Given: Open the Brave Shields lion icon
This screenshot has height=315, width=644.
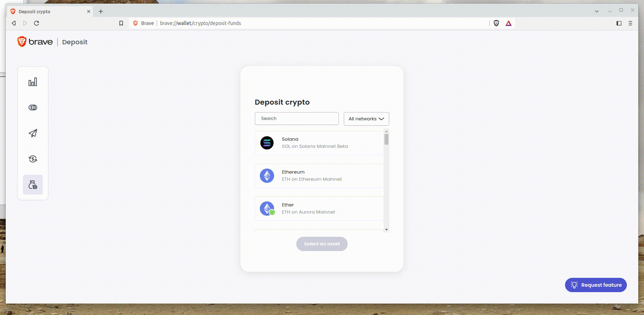Looking at the screenshot, I should pyautogui.click(x=496, y=23).
